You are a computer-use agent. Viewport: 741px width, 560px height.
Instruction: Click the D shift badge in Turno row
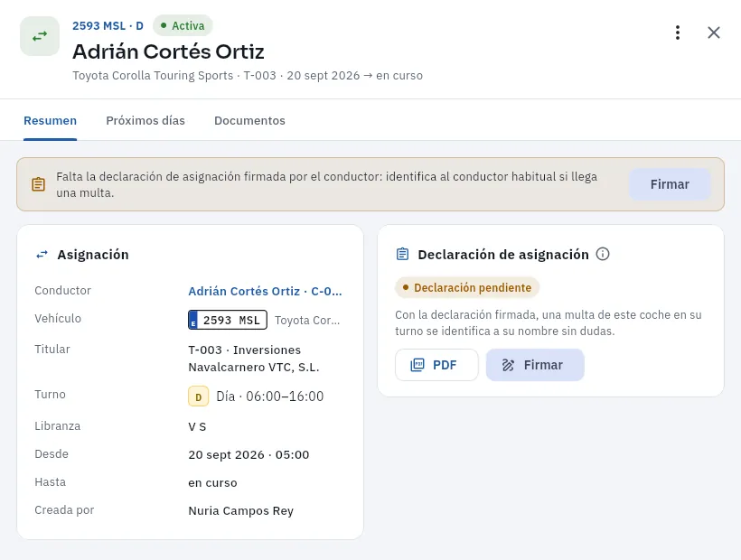tap(199, 397)
